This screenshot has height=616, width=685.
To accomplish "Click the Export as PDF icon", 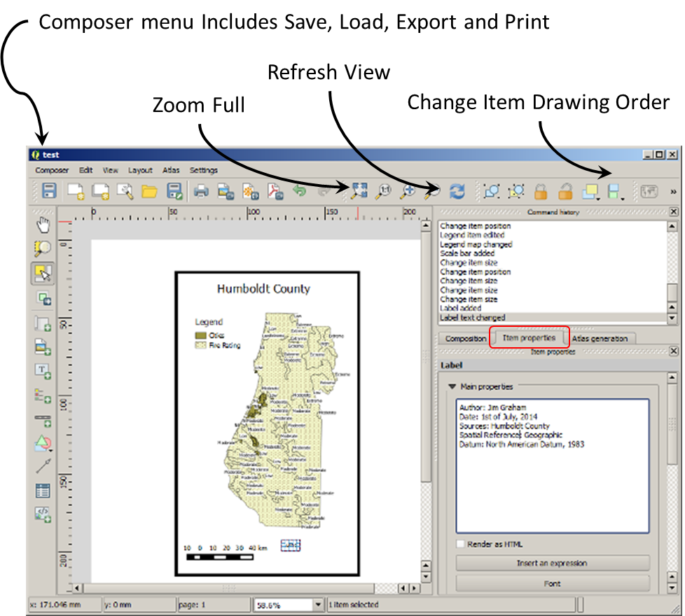I will coord(275,192).
